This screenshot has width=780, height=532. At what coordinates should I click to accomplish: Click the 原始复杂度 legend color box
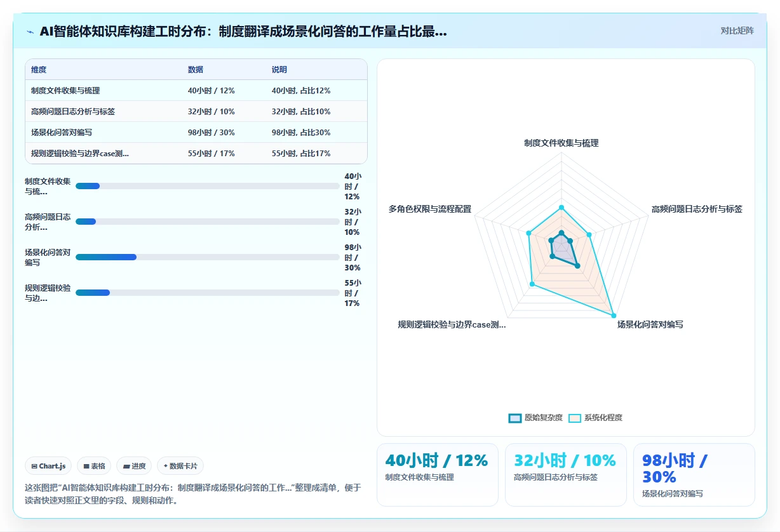pos(514,418)
